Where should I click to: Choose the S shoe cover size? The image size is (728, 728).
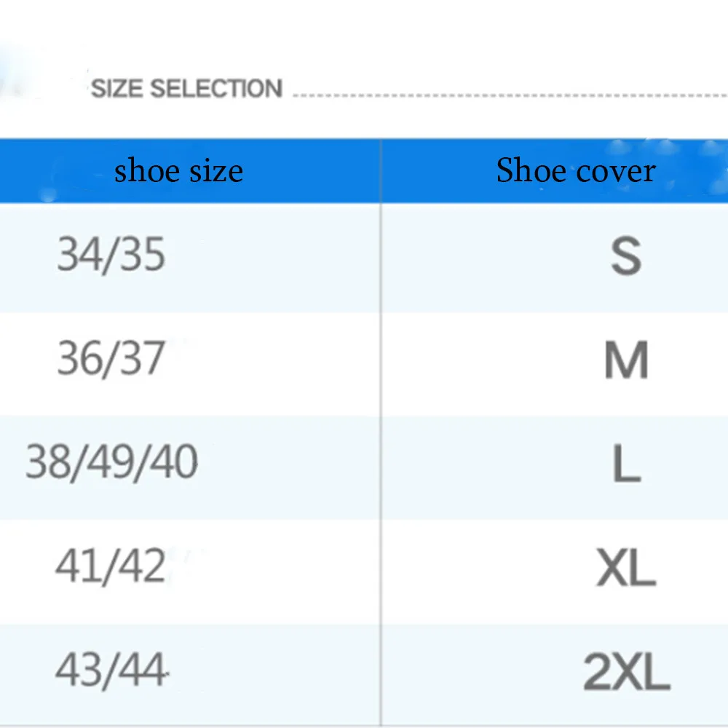tap(626, 256)
